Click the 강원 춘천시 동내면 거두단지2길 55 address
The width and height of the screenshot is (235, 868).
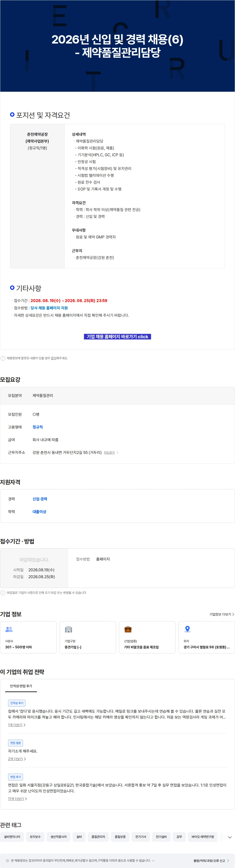coord(67,452)
